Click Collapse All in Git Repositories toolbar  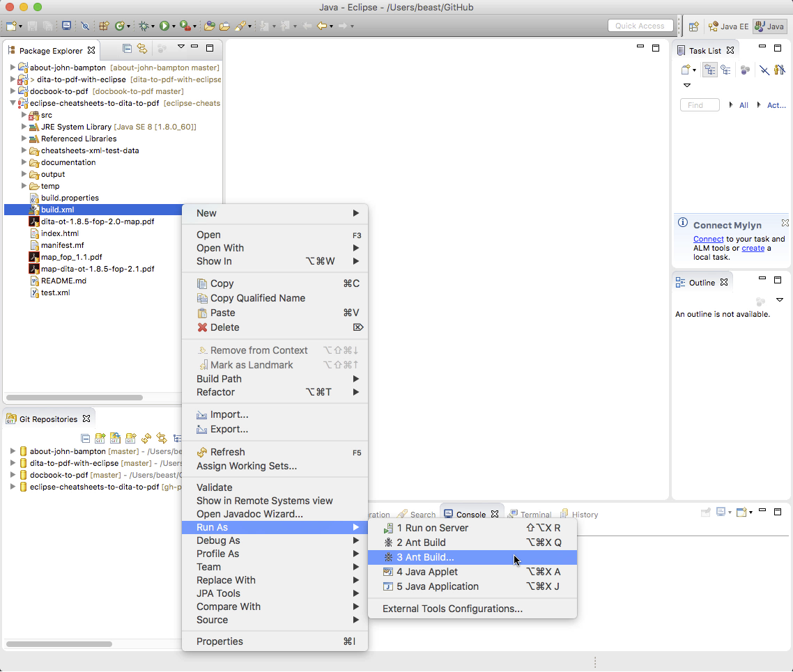pyautogui.click(x=86, y=438)
